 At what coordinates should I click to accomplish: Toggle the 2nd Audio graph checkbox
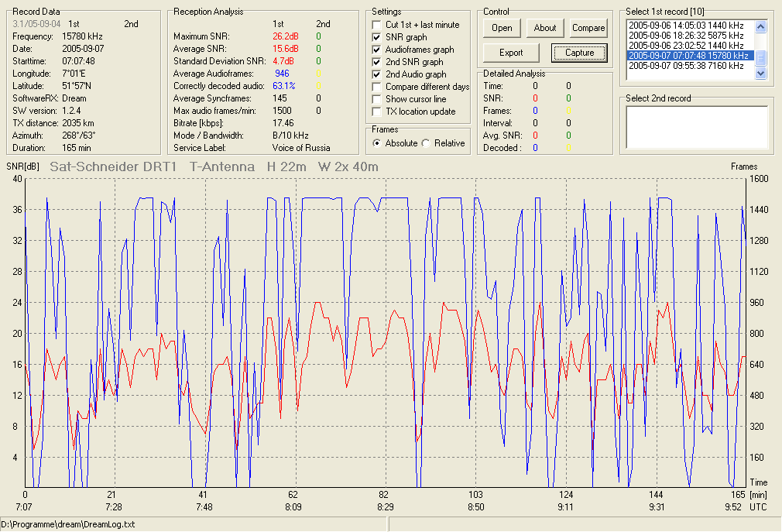(x=377, y=74)
